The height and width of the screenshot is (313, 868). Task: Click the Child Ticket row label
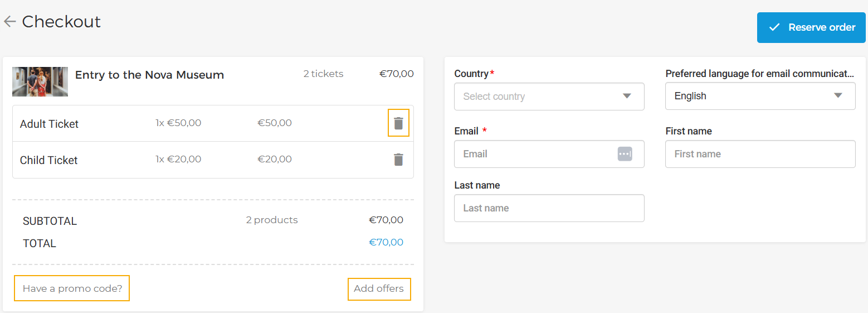pyautogui.click(x=48, y=160)
